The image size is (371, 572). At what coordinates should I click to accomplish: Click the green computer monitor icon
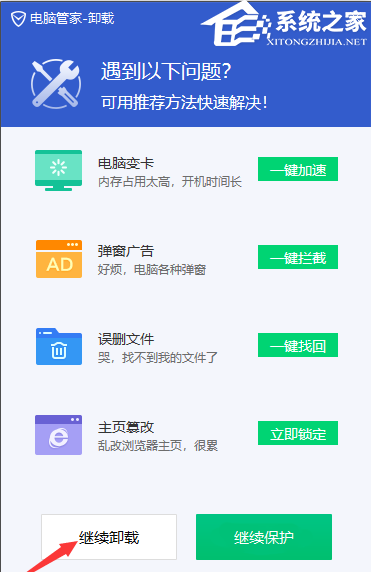tap(58, 170)
